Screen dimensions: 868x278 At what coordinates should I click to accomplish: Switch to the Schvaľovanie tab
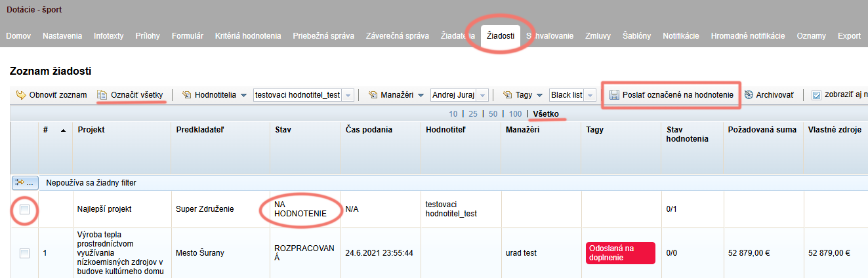tap(550, 36)
